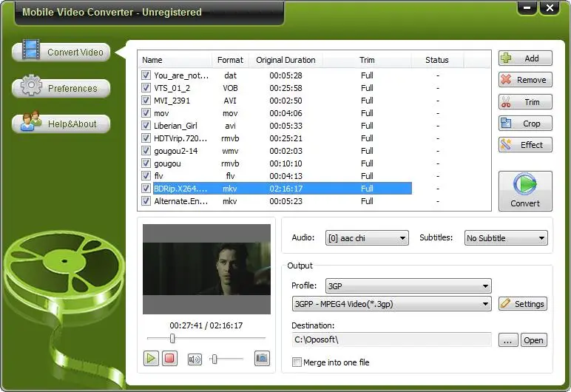The height and width of the screenshot is (392, 571).
Task: Mute the preview audio speaker icon
Action: tap(195, 359)
